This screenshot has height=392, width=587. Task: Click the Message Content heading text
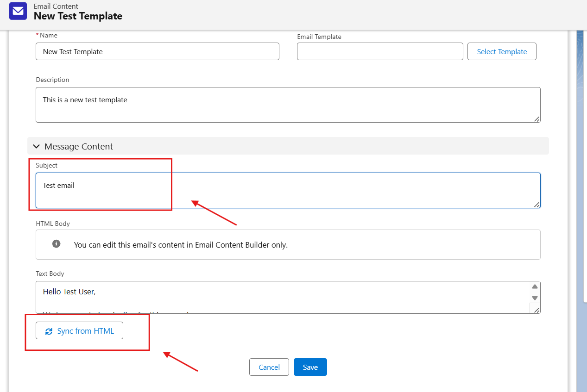tap(79, 146)
